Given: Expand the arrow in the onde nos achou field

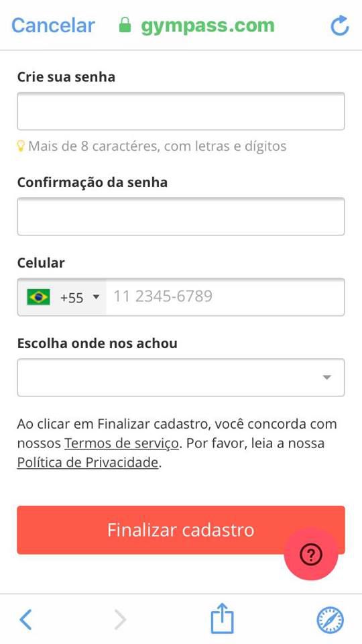Looking at the screenshot, I should [326, 378].
